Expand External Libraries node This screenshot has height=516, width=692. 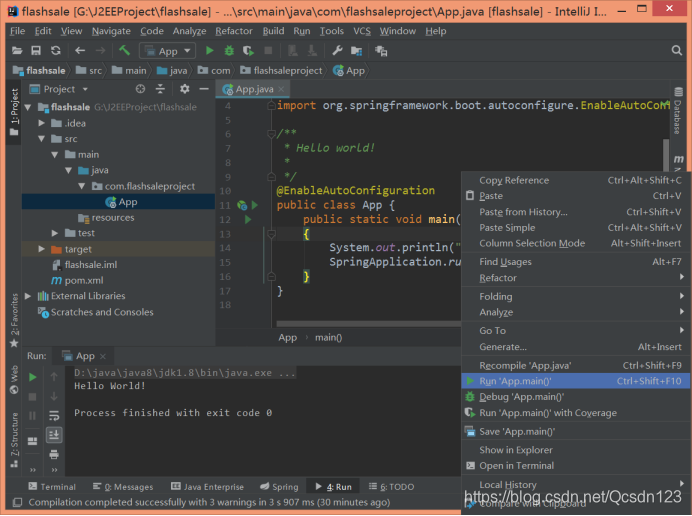[x=28, y=296]
